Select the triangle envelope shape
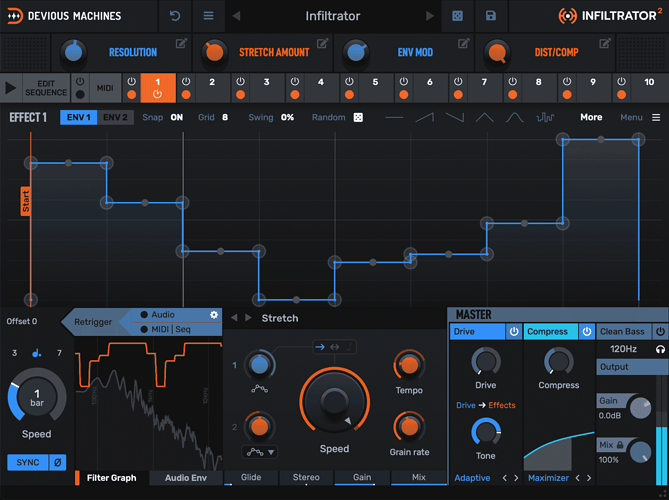The width and height of the screenshot is (669, 500). (x=485, y=117)
